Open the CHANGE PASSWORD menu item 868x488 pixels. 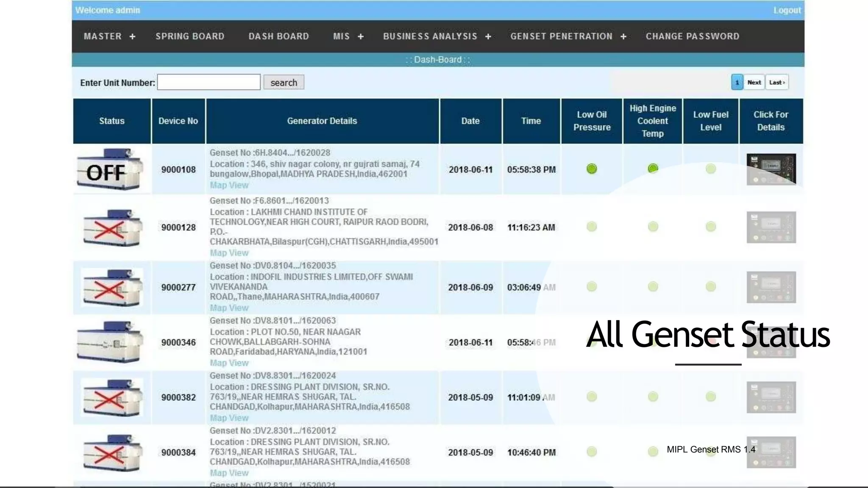pos(693,36)
